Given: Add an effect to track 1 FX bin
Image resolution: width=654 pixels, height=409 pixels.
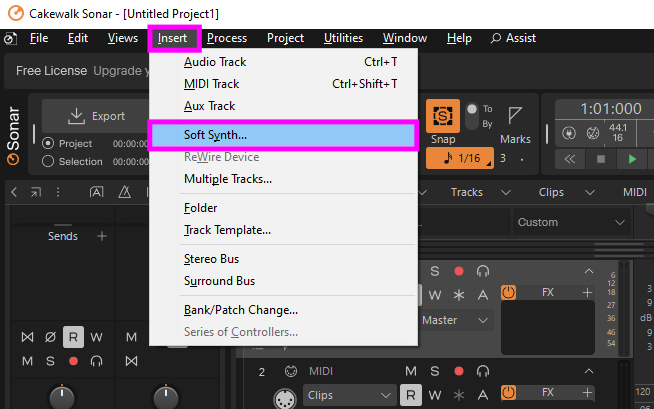Looking at the screenshot, I should pyautogui.click(x=587, y=293).
